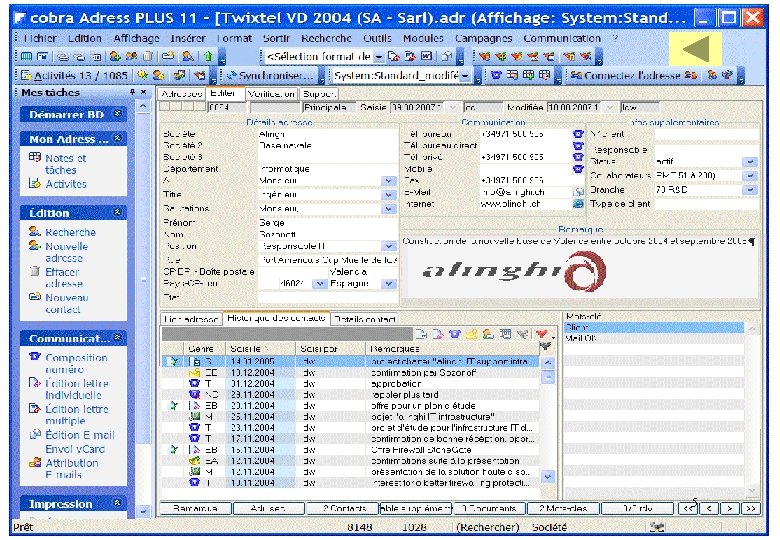Click the Remarque button at bottom
This screenshot has width=780, height=540.
(195, 509)
